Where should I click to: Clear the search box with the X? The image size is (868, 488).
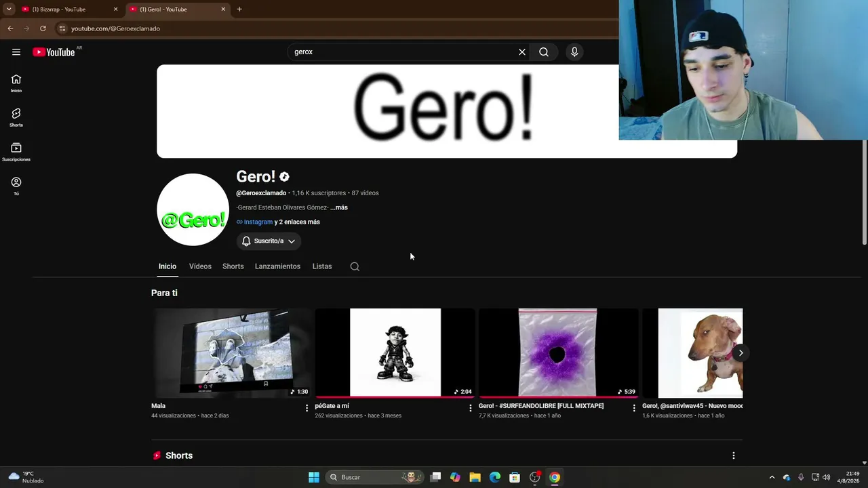pyautogui.click(x=522, y=52)
